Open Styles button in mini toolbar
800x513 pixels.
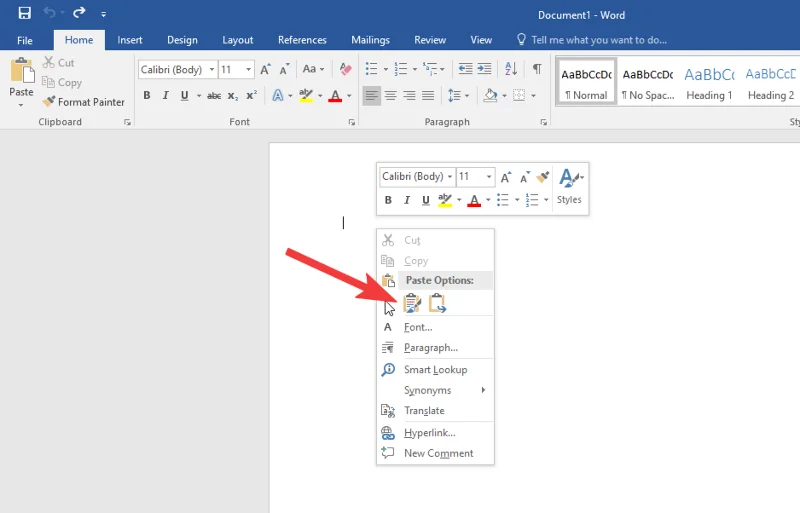click(569, 187)
